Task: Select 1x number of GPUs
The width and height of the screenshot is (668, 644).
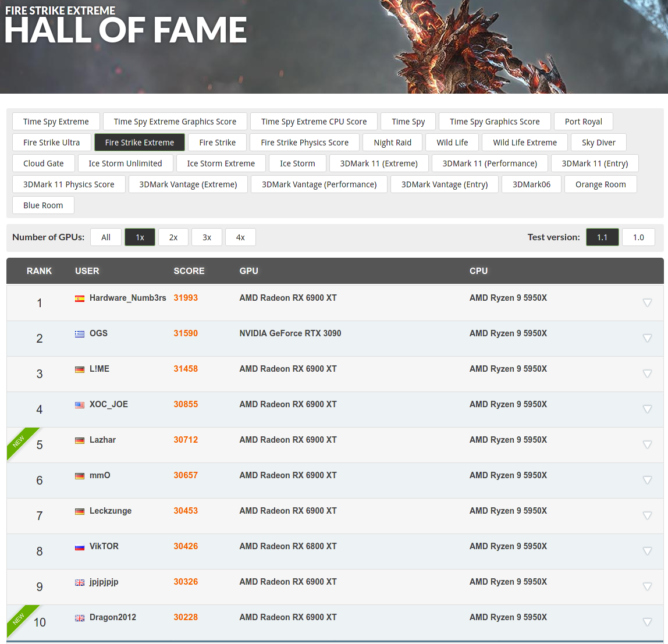Action: [140, 237]
